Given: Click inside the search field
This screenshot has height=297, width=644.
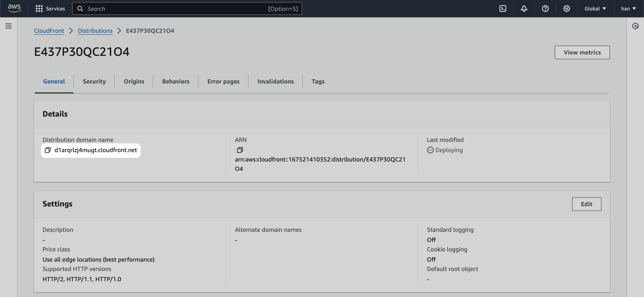Looking at the screenshot, I should 187,8.
